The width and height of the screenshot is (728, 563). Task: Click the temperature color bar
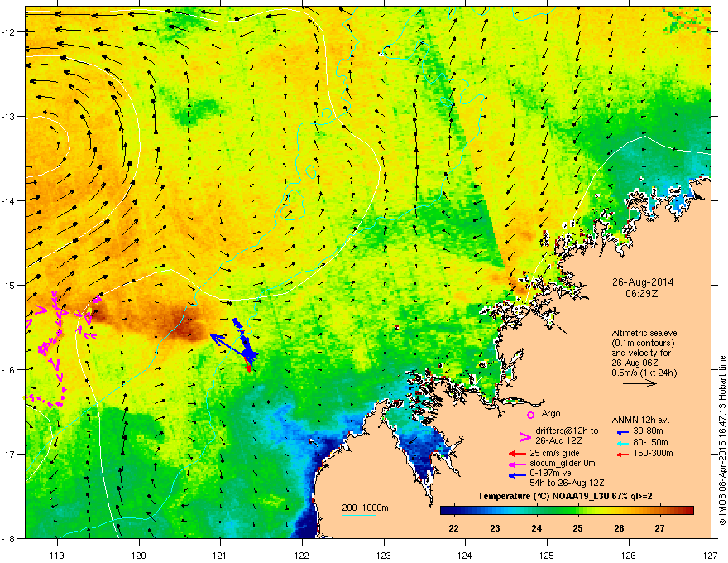[x=567, y=511]
